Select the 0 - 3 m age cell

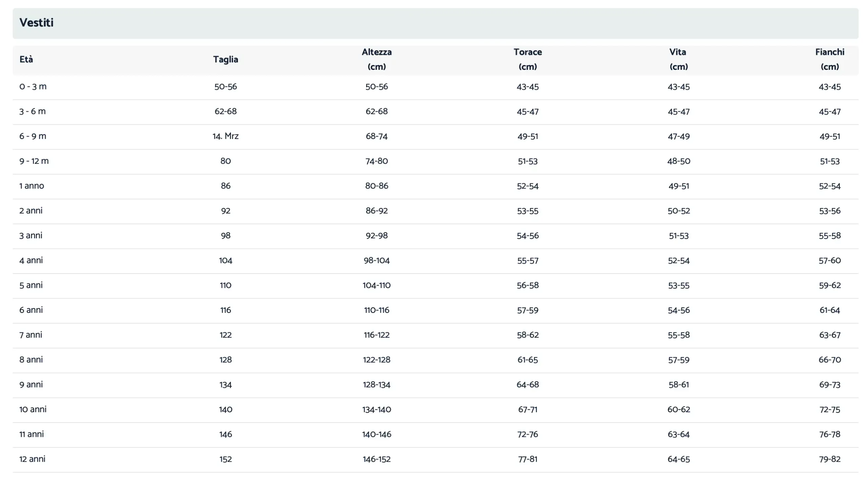pyautogui.click(x=33, y=87)
